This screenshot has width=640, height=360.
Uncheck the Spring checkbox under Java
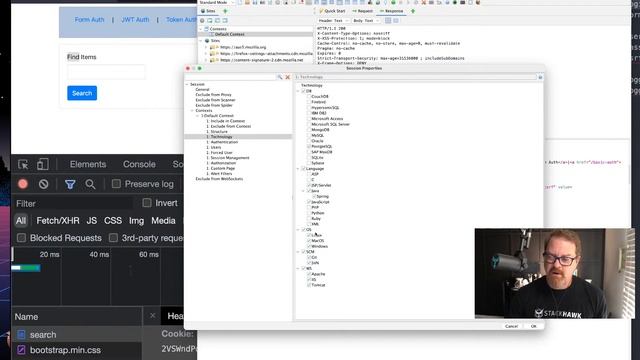[314, 196]
